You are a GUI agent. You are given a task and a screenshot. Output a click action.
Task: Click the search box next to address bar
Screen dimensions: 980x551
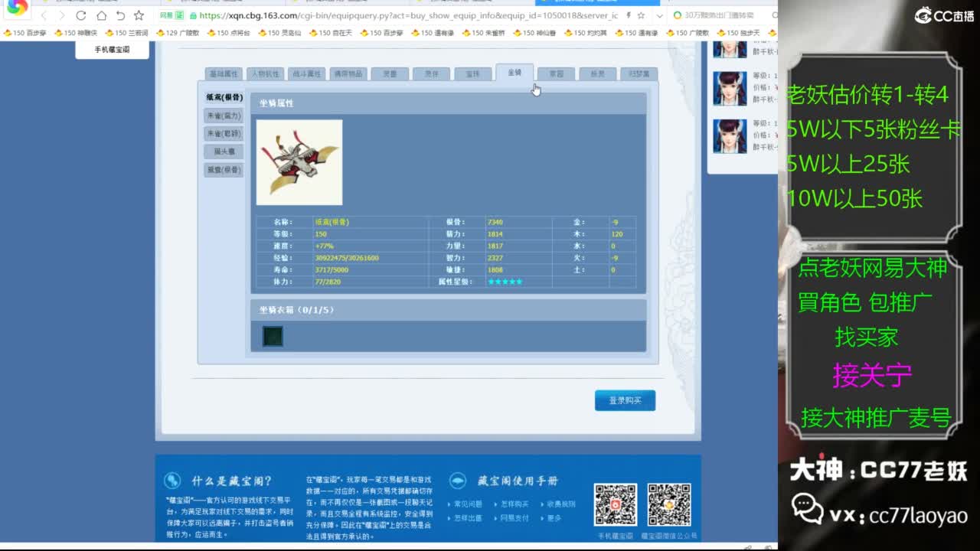(x=720, y=15)
